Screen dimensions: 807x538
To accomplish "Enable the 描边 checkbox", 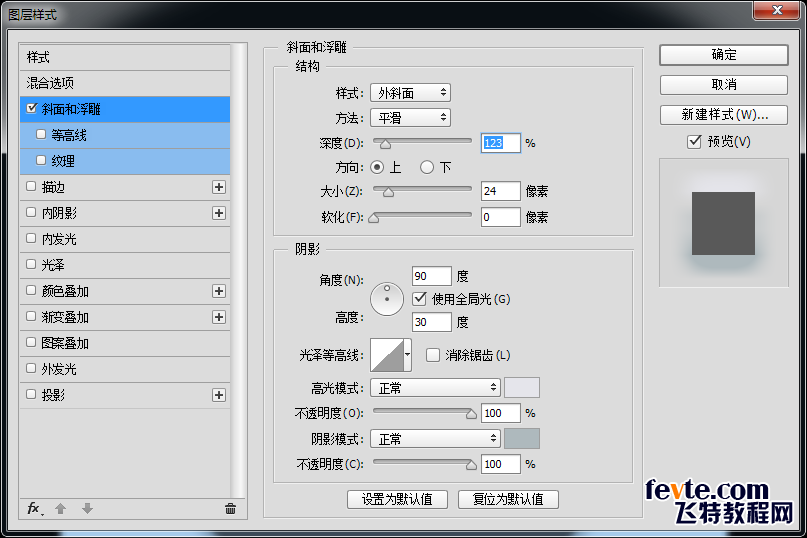I will pyautogui.click(x=31, y=186).
